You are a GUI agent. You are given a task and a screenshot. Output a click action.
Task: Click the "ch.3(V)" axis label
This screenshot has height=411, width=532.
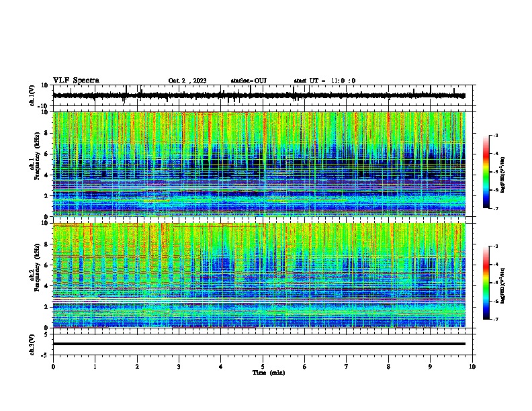pos(32,345)
